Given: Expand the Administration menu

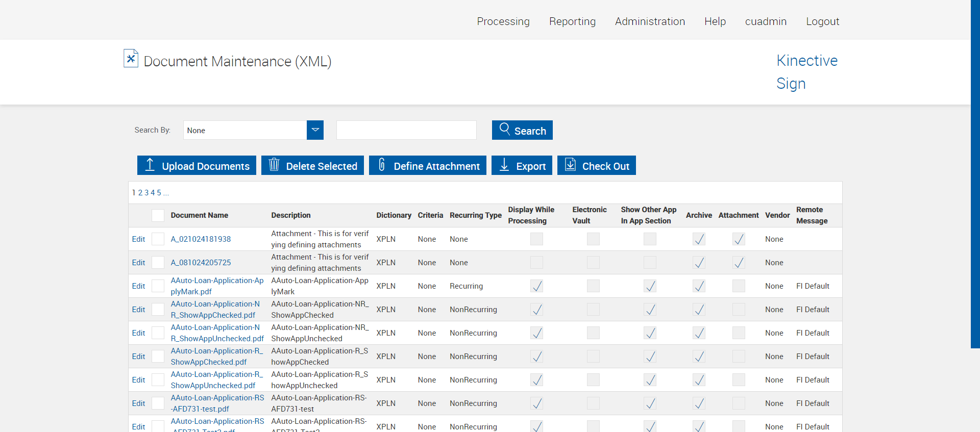Looking at the screenshot, I should click(x=650, y=21).
